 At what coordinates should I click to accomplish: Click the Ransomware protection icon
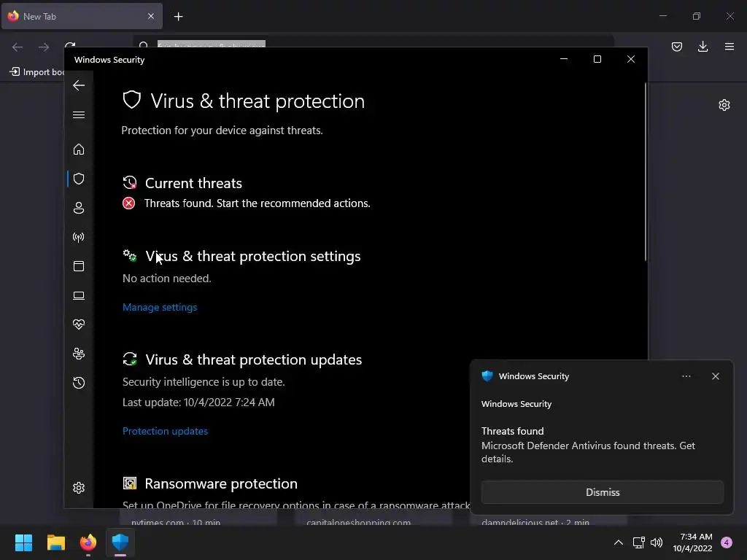[130, 483]
